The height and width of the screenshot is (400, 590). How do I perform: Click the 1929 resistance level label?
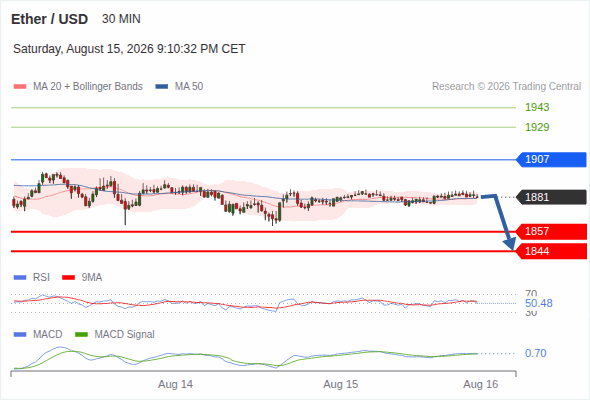(537, 127)
